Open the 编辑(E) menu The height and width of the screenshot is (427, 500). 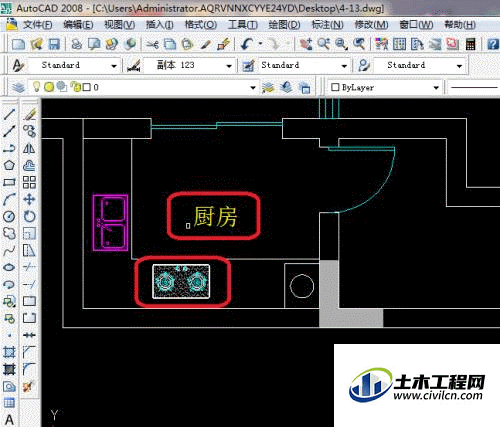[78, 25]
